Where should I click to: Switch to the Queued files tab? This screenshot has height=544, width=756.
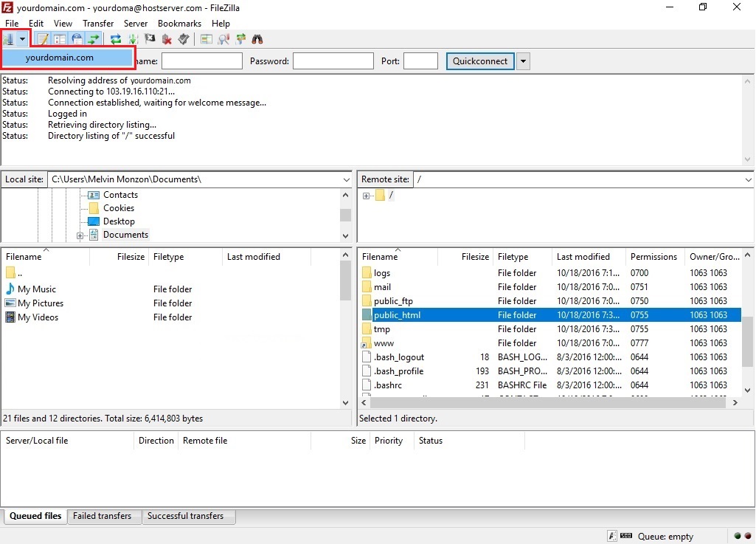[x=35, y=516]
